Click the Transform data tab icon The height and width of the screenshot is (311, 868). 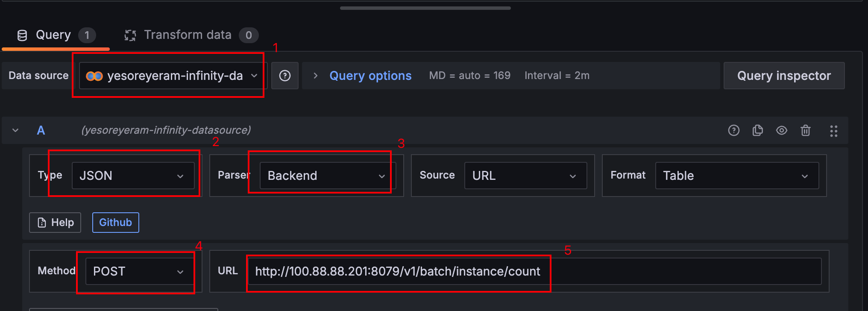click(130, 35)
